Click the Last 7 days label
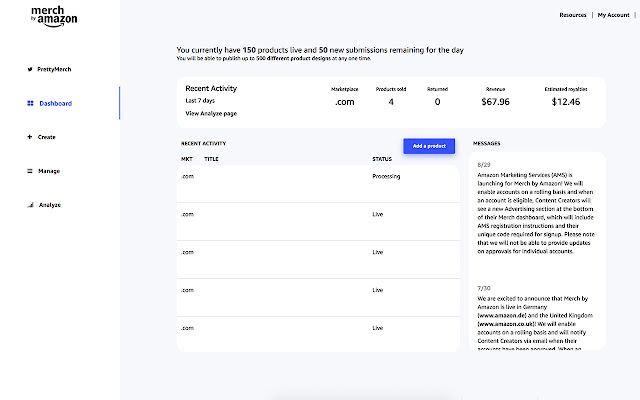This screenshot has width=640, height=400. [x=200, y=100]
